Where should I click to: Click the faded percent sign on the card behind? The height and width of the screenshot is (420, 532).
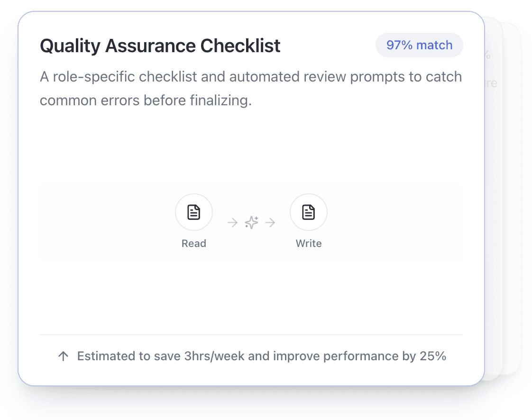(x=488, y=55)
